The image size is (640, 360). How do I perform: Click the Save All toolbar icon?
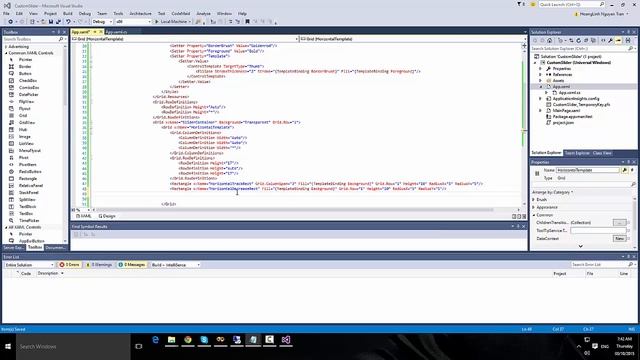tap(58, 22)
